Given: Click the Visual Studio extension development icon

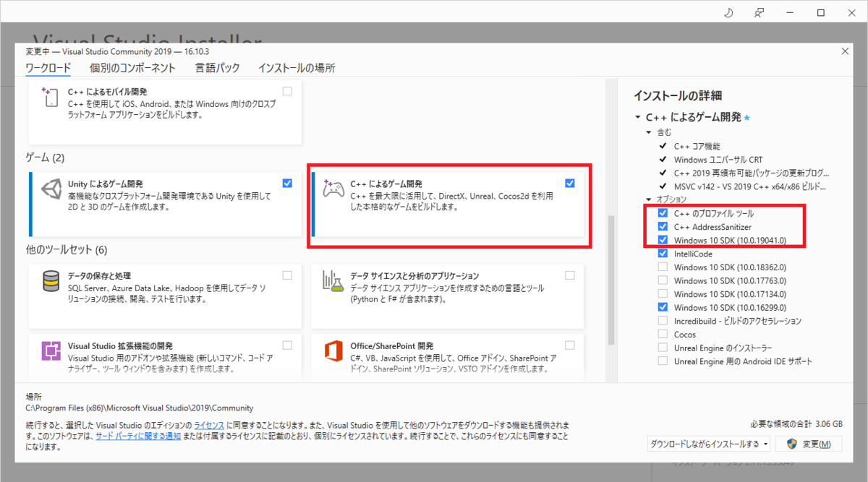Looking at the screenshot, I should click(51, 352).
